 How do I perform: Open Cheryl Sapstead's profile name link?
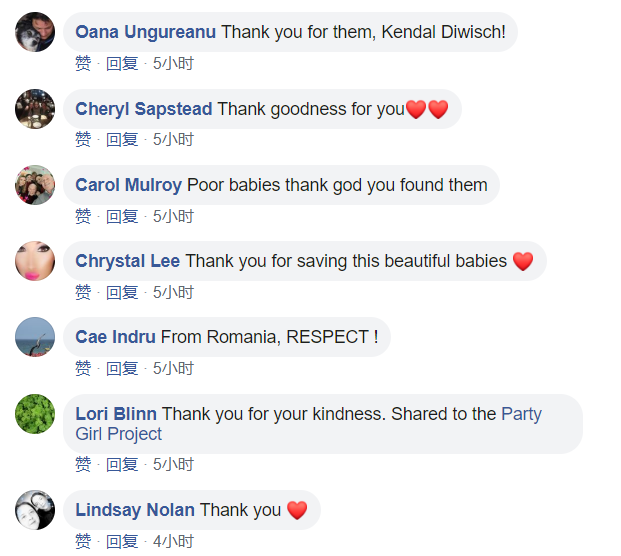(x=144, y=109)
